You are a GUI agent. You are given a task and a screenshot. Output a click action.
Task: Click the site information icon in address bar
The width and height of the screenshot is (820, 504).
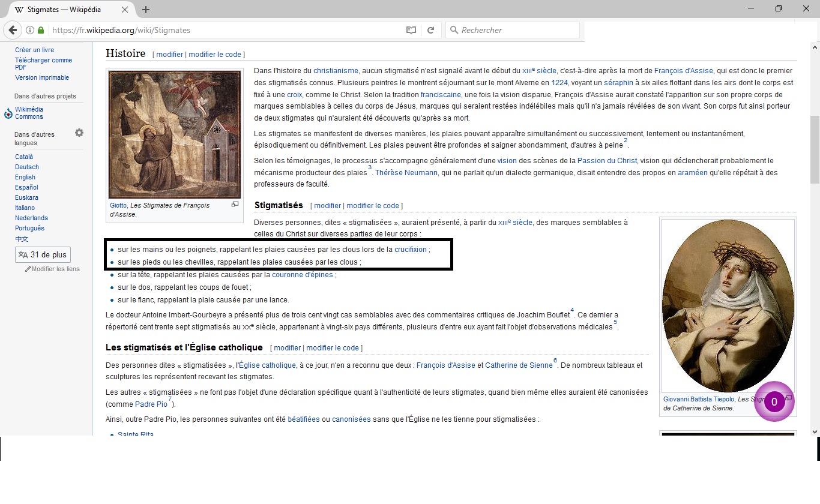[x=30, y=30]
